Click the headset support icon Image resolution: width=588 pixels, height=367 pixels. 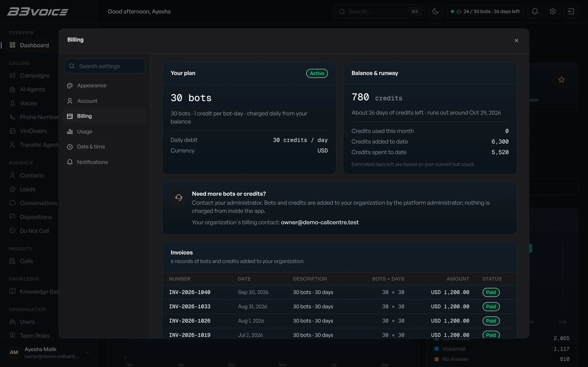[x=179, y=197]
